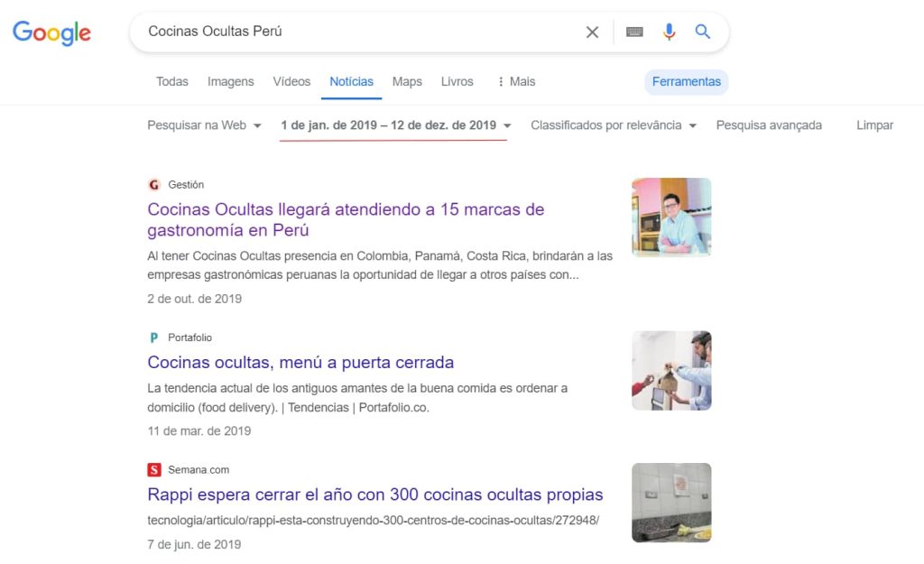
Task: Click the Google logo
Action: [51, 32]
